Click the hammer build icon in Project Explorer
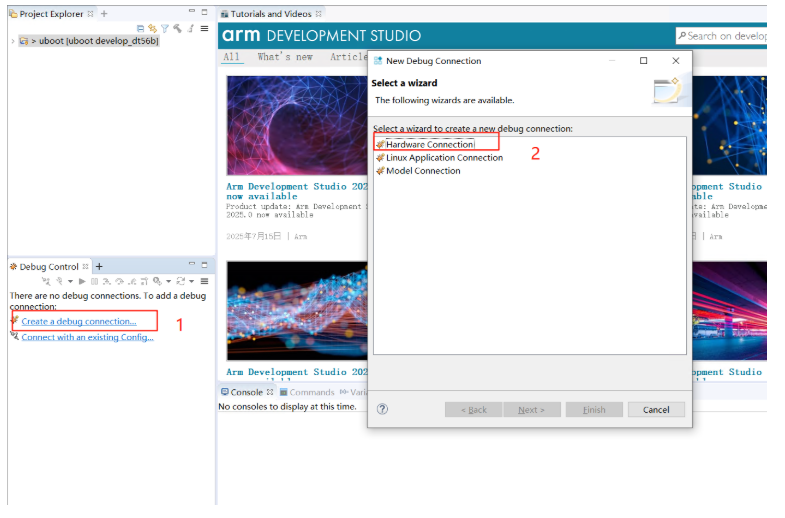The image size is (785, 518). (x=177, y=29)
